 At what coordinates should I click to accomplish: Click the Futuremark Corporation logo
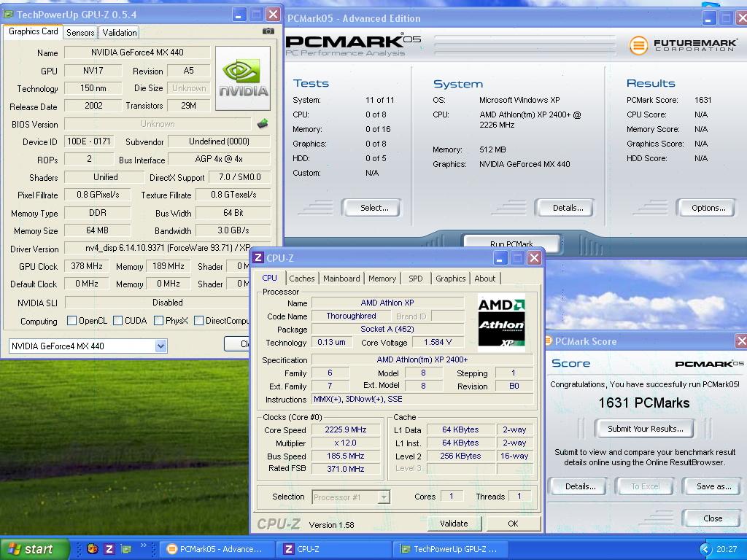tap(683, 44)
